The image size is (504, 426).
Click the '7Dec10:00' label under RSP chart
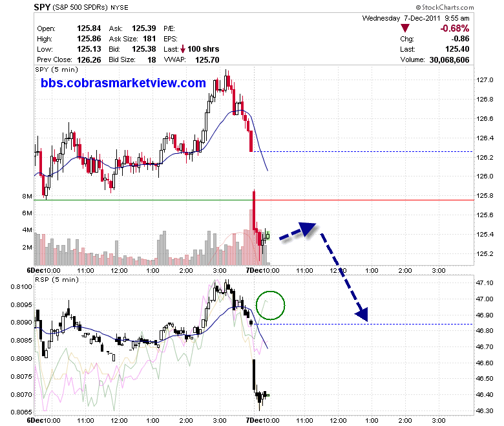pos(262,421)
